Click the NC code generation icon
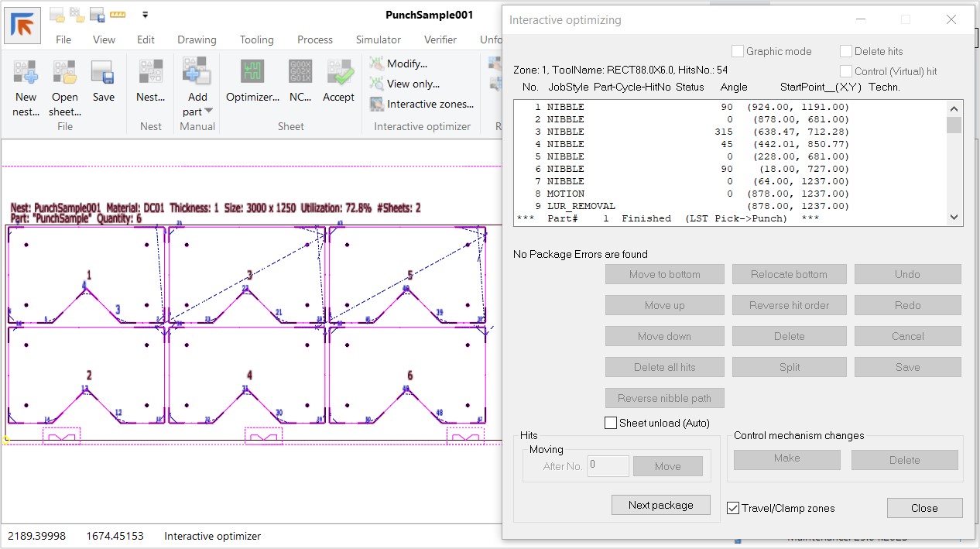 [x=300, y=73]
